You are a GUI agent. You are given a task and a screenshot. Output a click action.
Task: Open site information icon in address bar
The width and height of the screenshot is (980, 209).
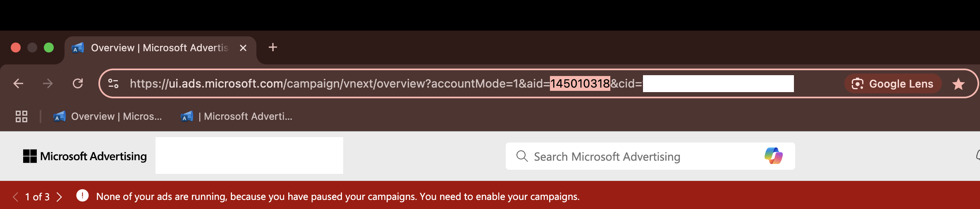(113, 84)
